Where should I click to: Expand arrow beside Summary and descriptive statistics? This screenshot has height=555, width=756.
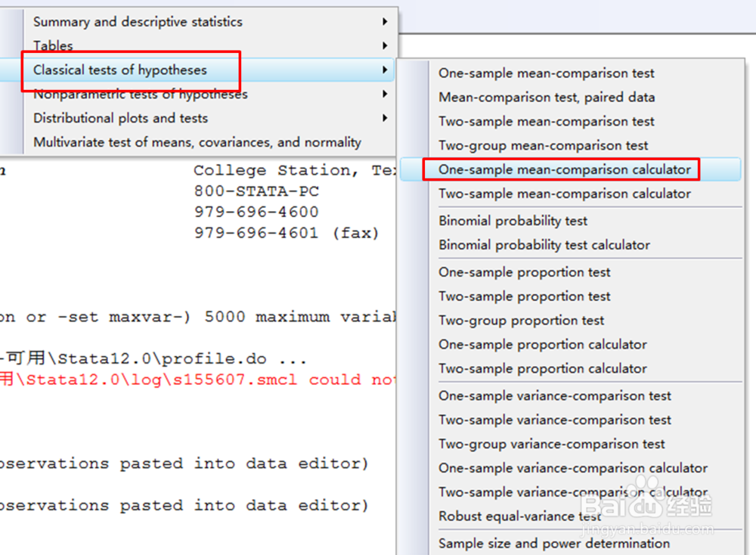(385, 22)
